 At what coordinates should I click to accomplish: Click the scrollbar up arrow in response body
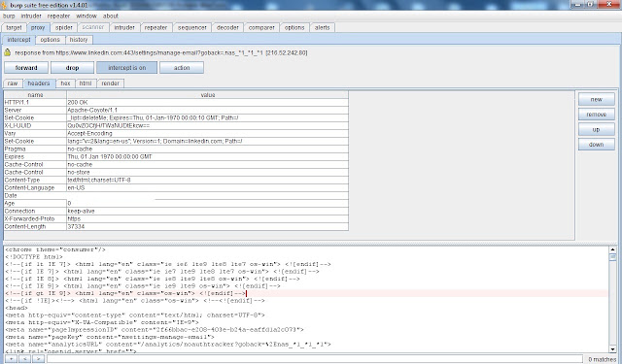pos(612,249)
